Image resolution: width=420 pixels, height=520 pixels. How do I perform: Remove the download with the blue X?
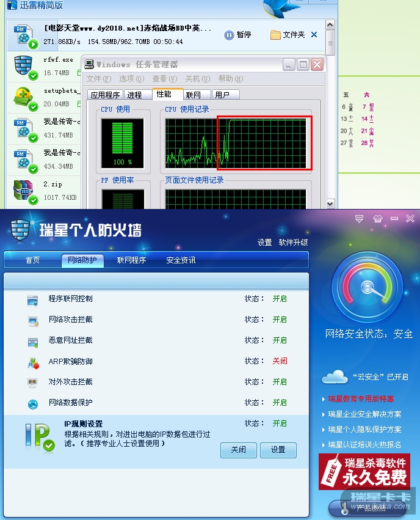(x=314, y=34)
